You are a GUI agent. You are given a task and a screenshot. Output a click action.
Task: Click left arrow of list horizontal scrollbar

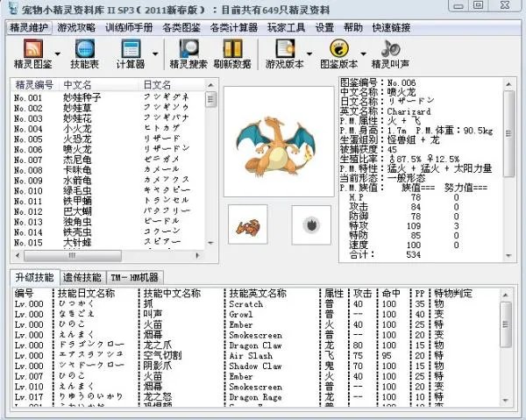pos(18,256)
